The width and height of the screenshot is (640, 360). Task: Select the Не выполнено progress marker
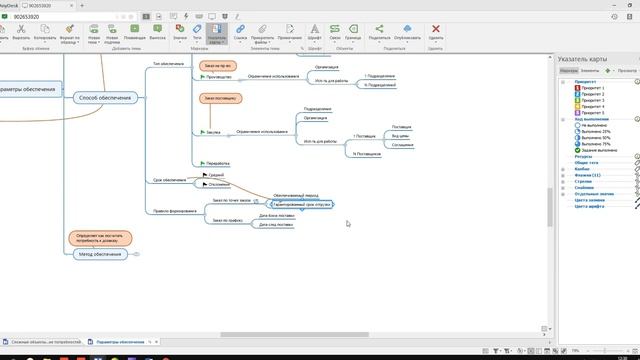point(577,125)
